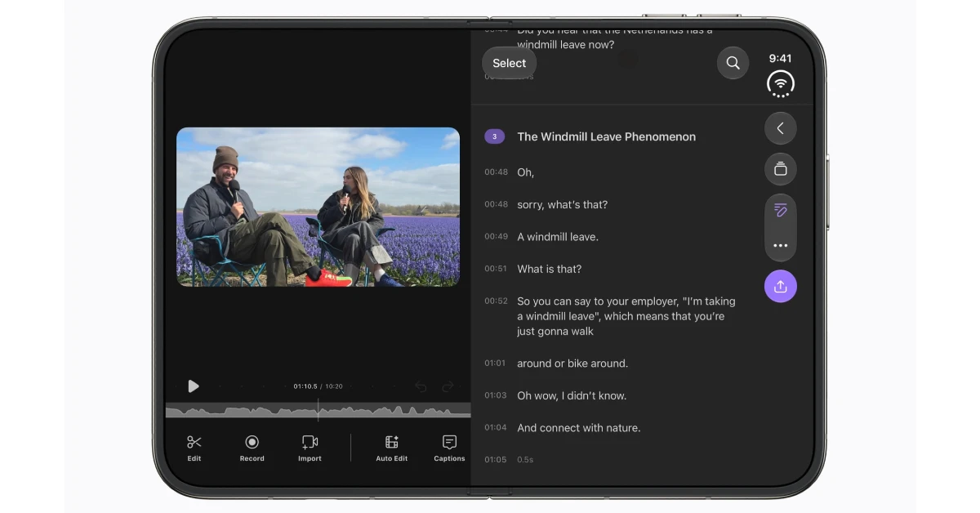Jump to timestamp 01:03
The height and width of the screenshot is (513, 980).
496,395
